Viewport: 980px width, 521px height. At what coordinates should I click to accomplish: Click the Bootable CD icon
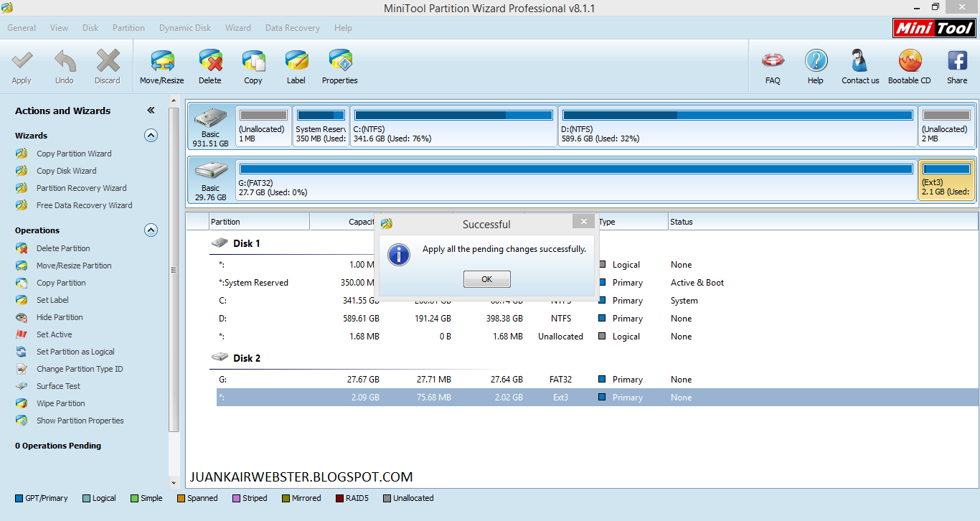pos(910,61)
